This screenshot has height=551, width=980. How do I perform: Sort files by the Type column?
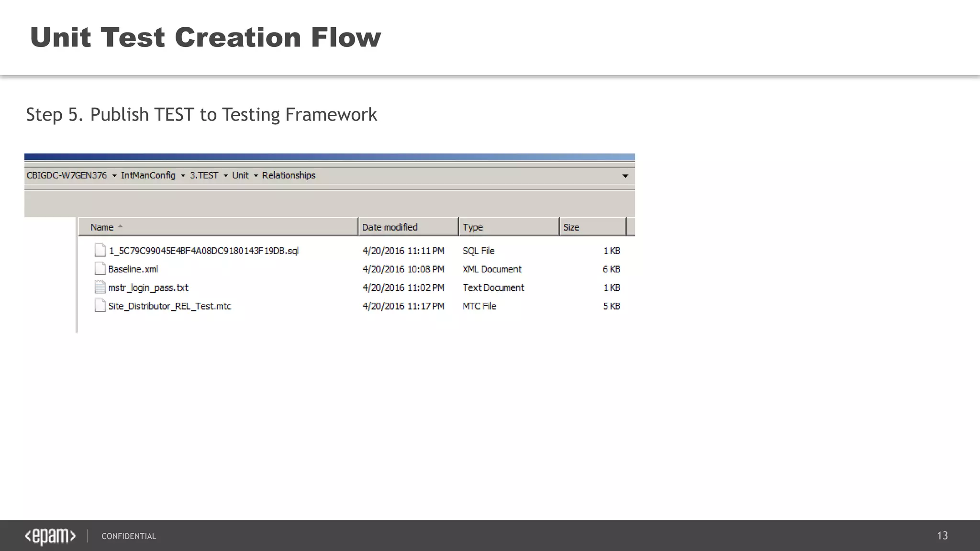click(x=509, y=227)
